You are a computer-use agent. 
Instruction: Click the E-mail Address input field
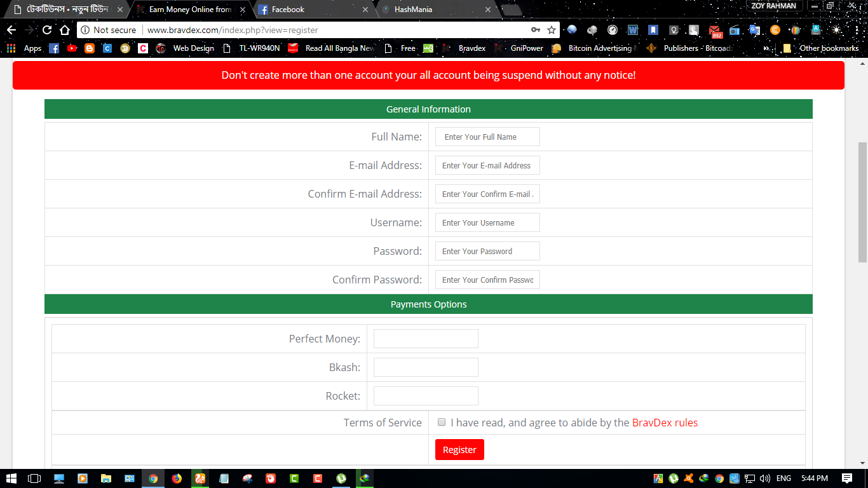487,165
